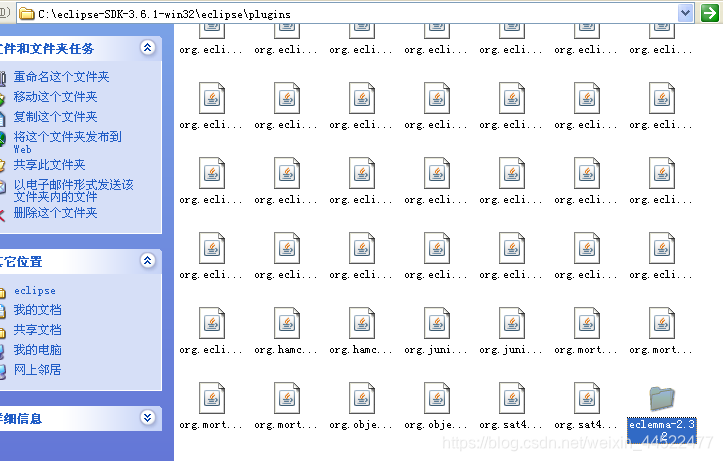
Task: Click 共享此文件夹 link
Action: point(49,165)
